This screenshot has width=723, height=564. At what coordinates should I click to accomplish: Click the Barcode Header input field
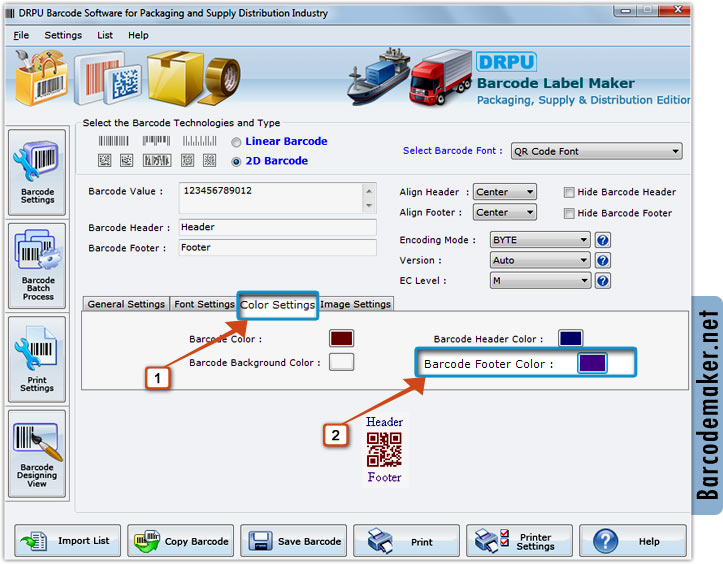[278, 227]
